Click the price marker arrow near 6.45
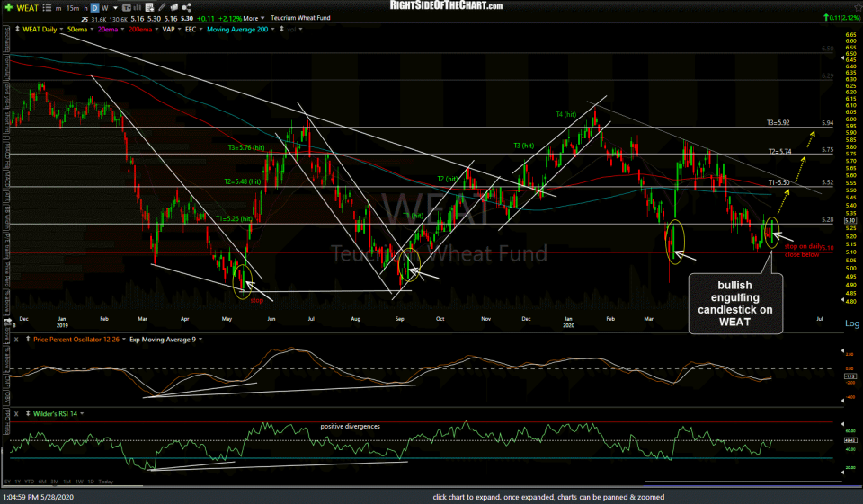Viewport: 863px width, 504px height. pos(842,57)
